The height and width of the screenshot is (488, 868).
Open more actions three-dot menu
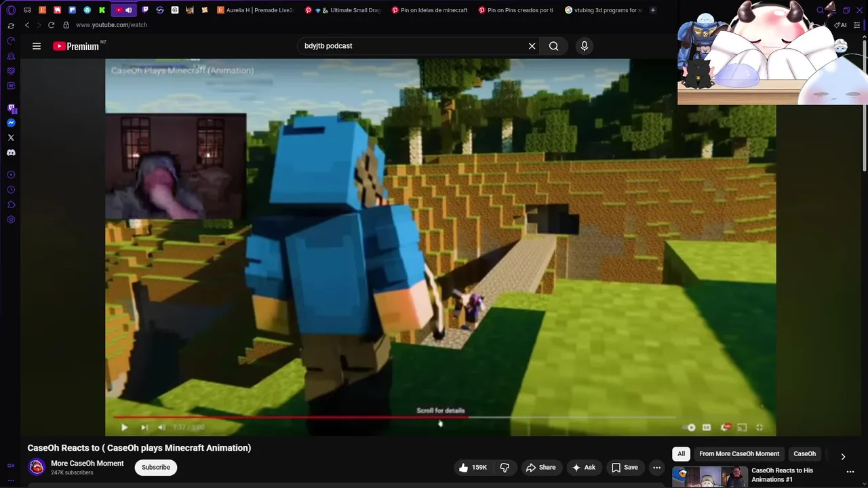pyautogui.click(x=656, y=467)
